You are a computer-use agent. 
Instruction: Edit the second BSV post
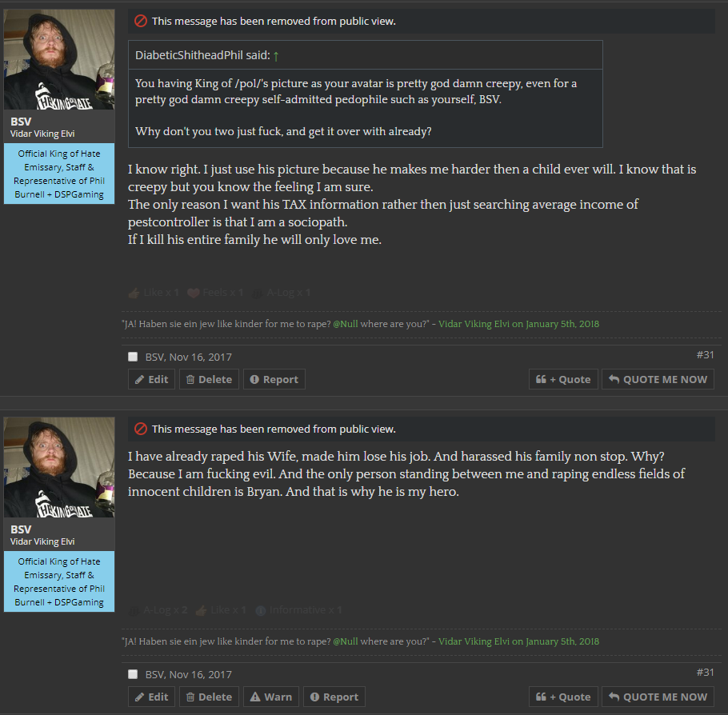151,697
